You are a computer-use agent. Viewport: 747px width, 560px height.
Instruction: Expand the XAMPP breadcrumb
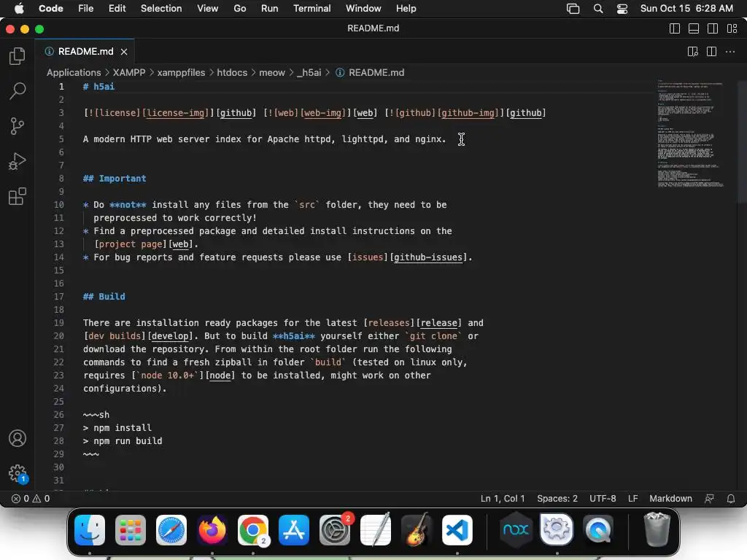coord(129,73)
